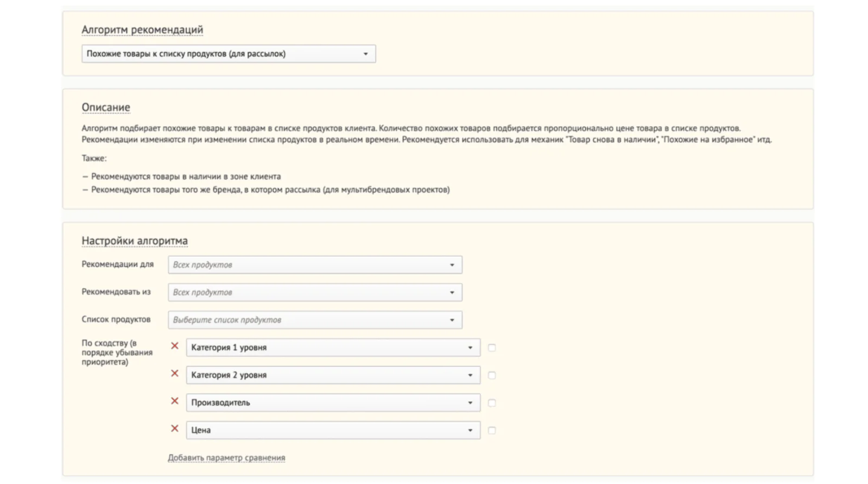This screenshot has height=484, width=868.
Task: Open the Список продуктов selector
Action: pyautogui.click(x=315, y=320)
